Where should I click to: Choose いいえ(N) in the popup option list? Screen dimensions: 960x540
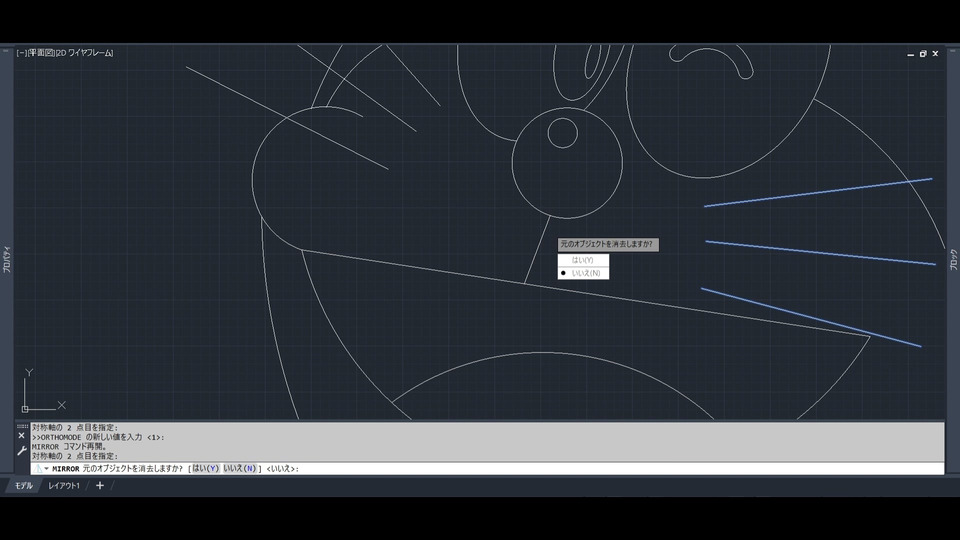coord(583,273)
